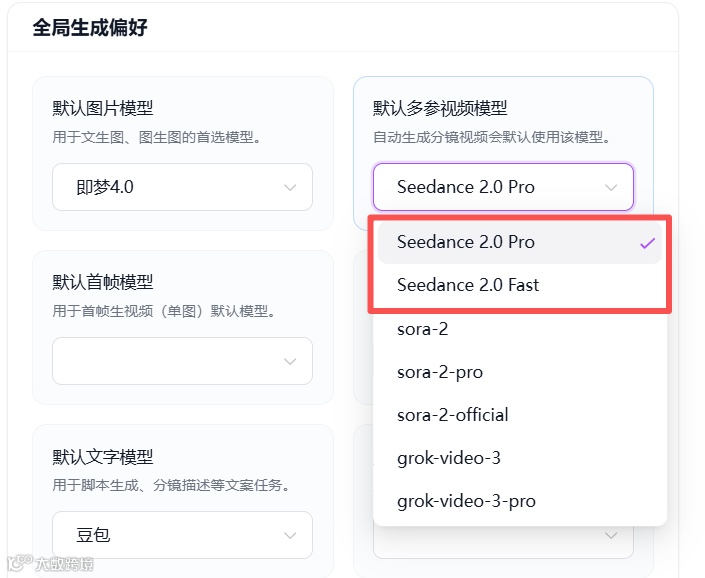Viewport: 705px width, 578px height.
Task: Click the chevron in the Seedance 2.0 Pro box
Action: click(611, 188)
